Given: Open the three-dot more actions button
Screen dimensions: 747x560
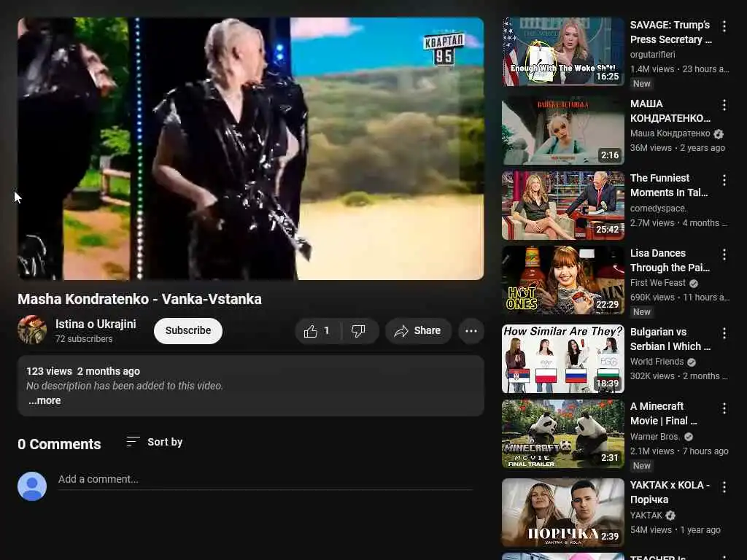Looking at the screenshot, I should (471, 331).
